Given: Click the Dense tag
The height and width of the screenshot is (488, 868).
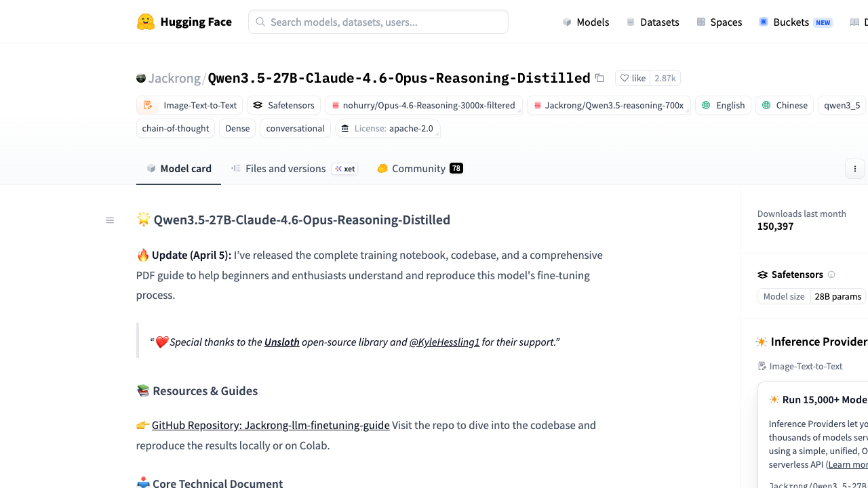Looking at the screenshot, I should [237, 128].
